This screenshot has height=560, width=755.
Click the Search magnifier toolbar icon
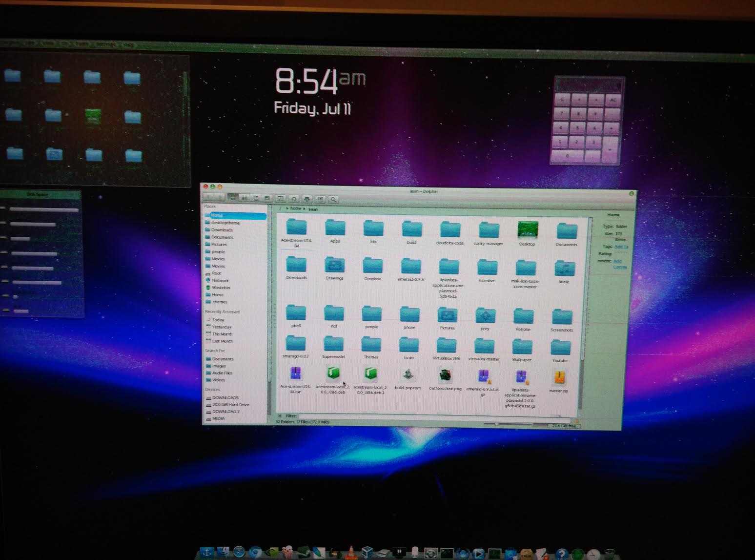pyautogui.click(x=333, y=199)
